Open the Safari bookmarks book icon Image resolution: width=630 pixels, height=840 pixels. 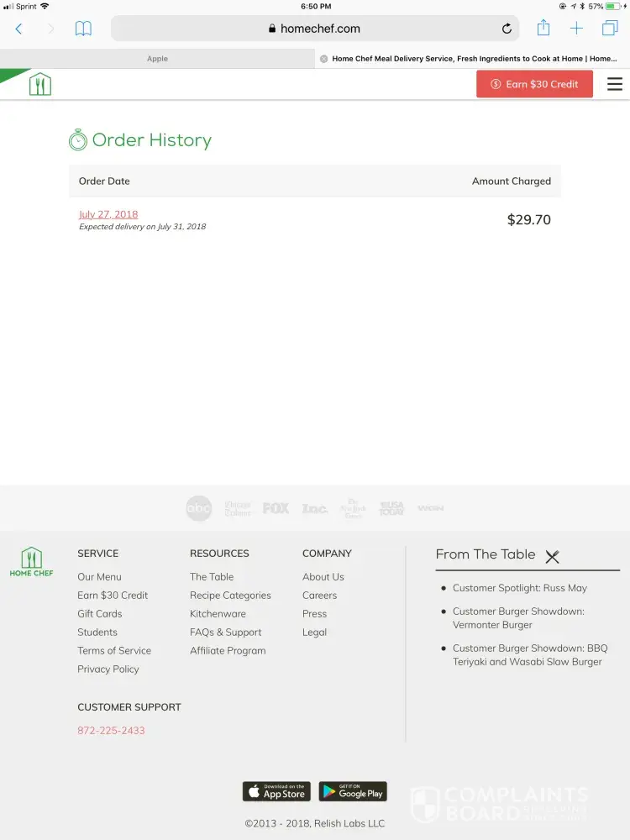[83, 29]
